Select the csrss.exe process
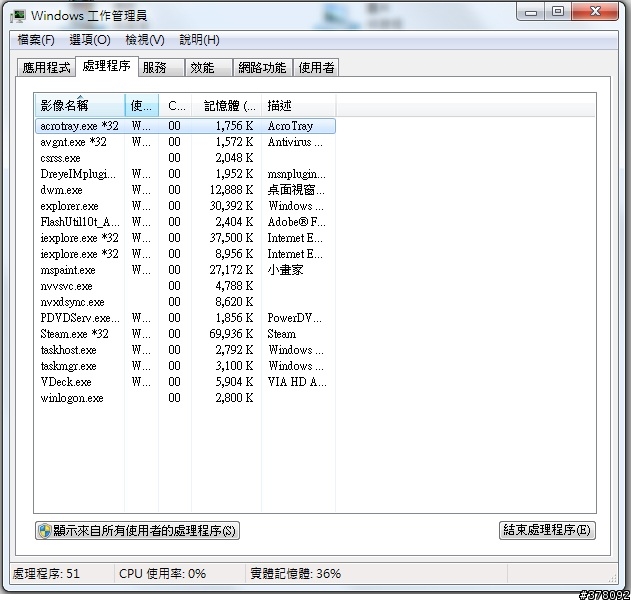This screenshot has height=603, width=636. pos(185,158)
